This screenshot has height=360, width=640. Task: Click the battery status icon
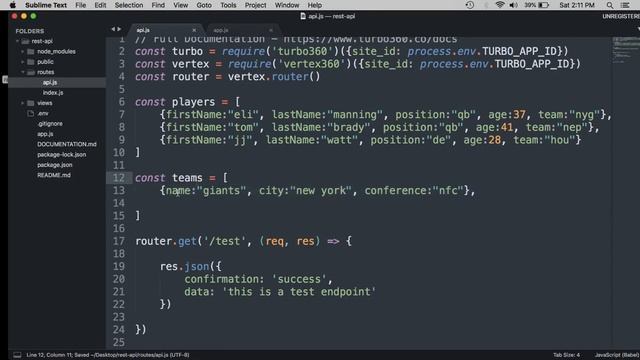pos(543,5)
